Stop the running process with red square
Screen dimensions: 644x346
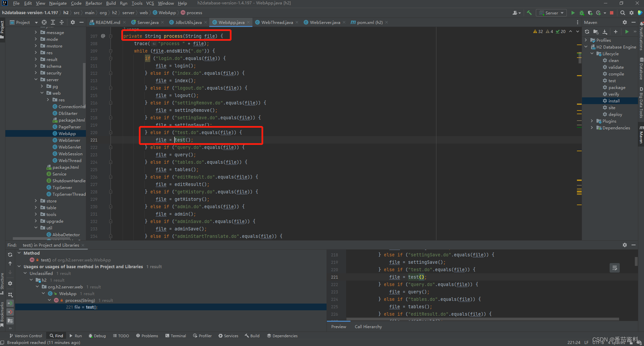coord(612,13)
